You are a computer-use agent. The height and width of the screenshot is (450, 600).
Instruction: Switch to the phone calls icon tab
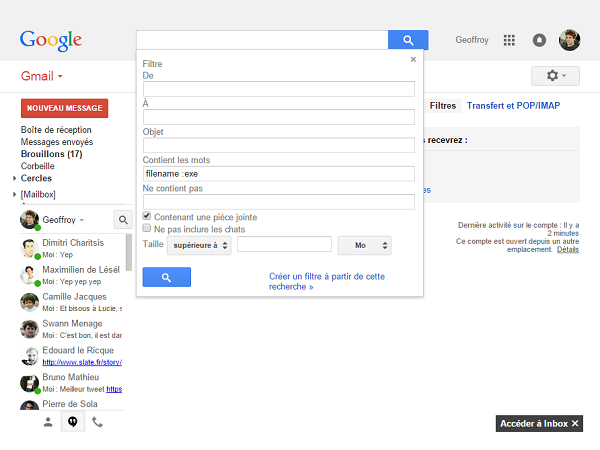tap(97, 422)
